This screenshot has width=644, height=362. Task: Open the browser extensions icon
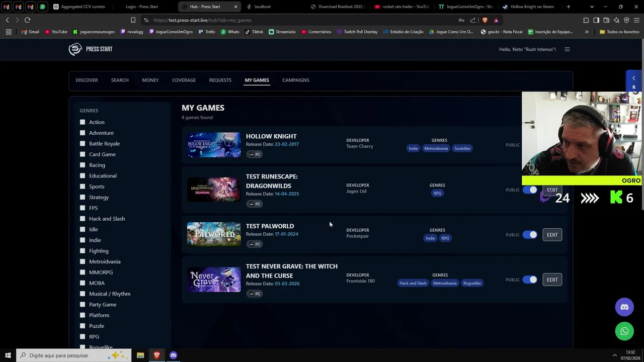coord(586,20)
